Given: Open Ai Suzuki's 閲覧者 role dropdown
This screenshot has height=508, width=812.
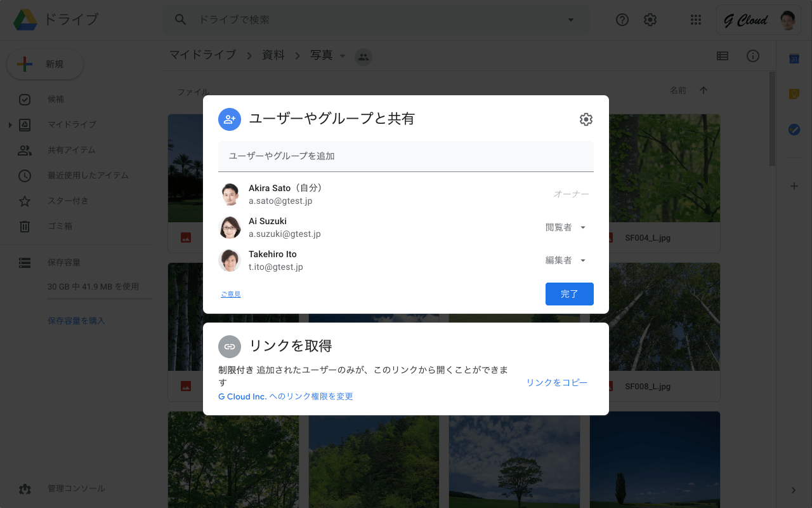Looking at the screenshot, I should click(x=566, y=227).
